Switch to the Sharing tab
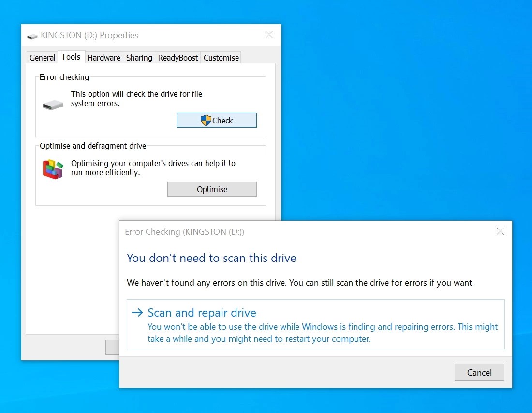 (139, 57)
